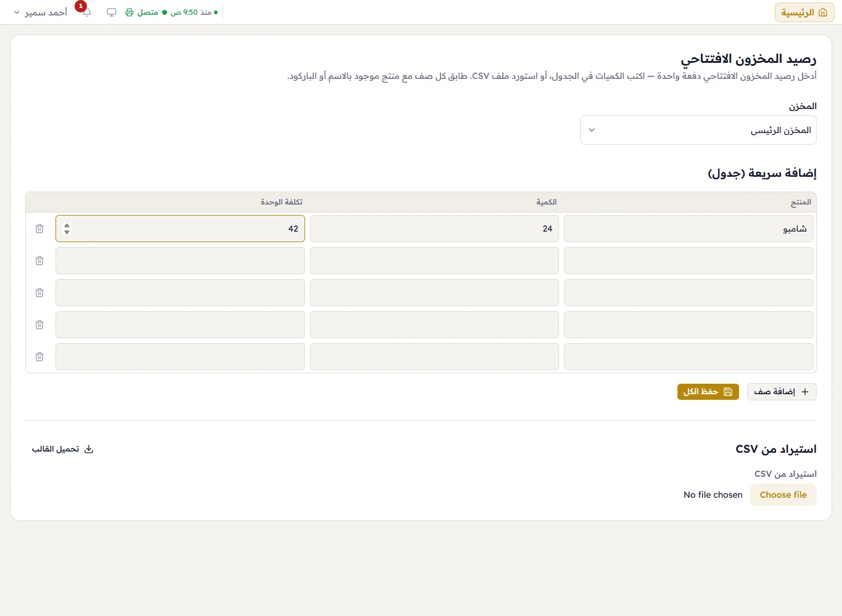The height and width of the screenshot is (616, 842).
Task: Download the template via تحميل القالب
Action: coord(63,449)
